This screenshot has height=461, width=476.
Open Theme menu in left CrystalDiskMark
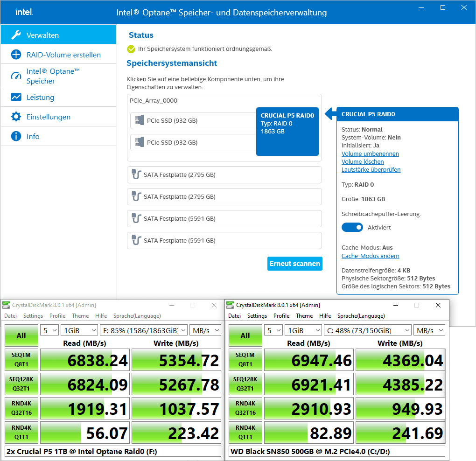coord(80,315)
